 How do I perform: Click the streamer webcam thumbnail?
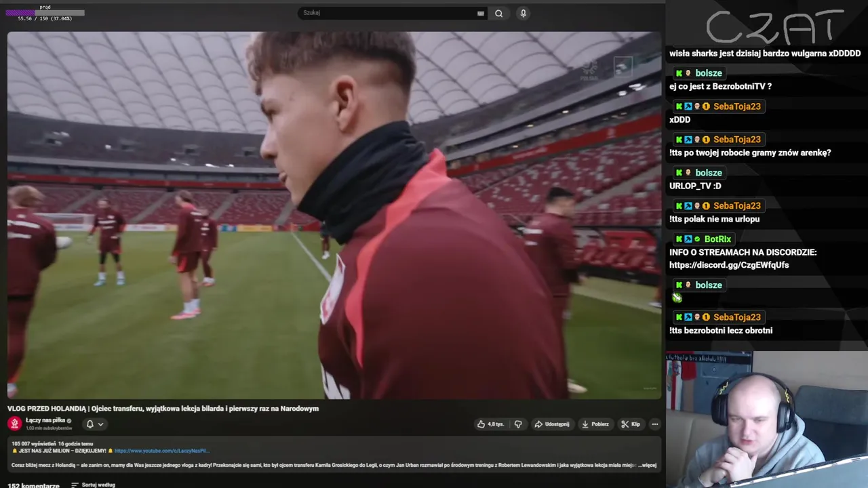767,420
